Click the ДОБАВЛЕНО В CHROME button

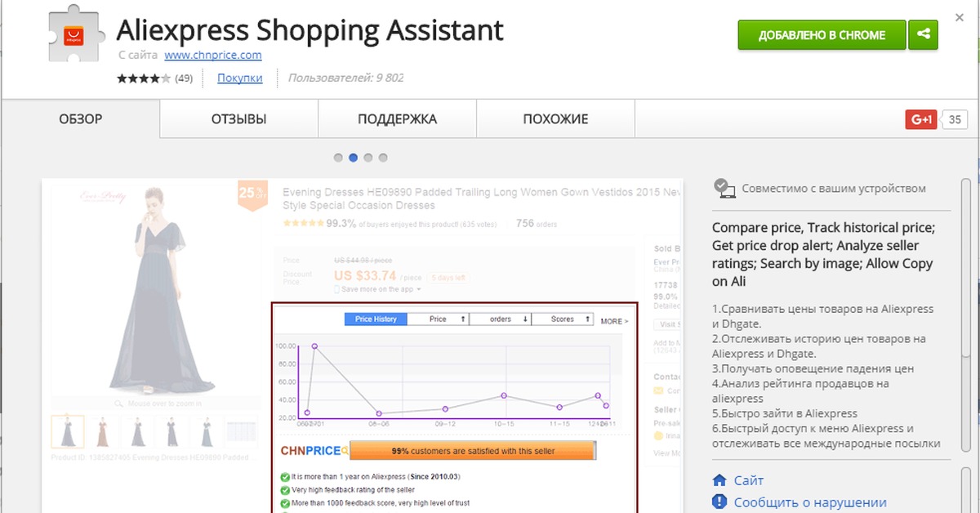[822, 35]
